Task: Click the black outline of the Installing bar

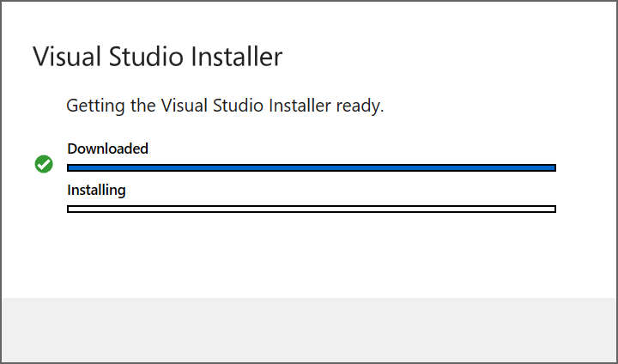Action: pyautogui.click(x=312, y=206)
